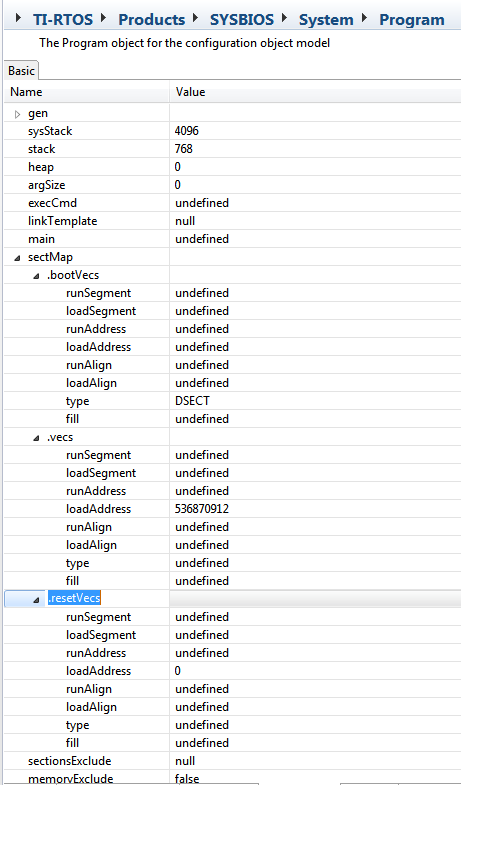This screenshot has height=864, width=480.
Task: Open the arrow before TI-RTOS breadcrumb
Action: coord(19,18)
